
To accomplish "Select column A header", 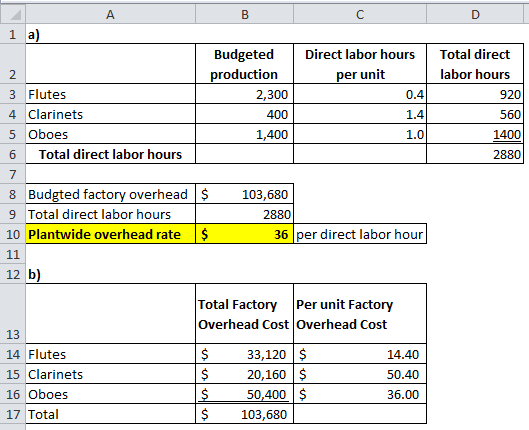I will pos(110,15).
